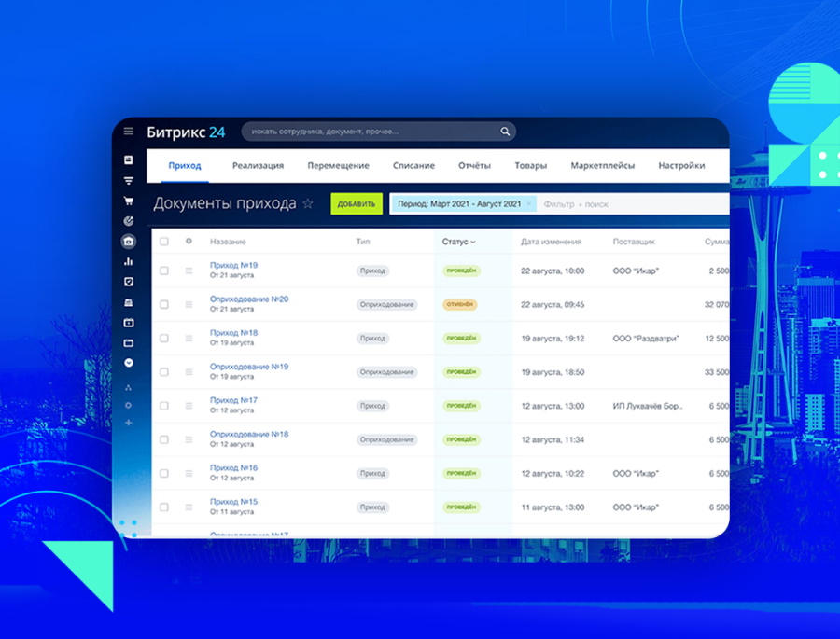Tick the checkbox for Оприходование №18

tap(164, 439)
